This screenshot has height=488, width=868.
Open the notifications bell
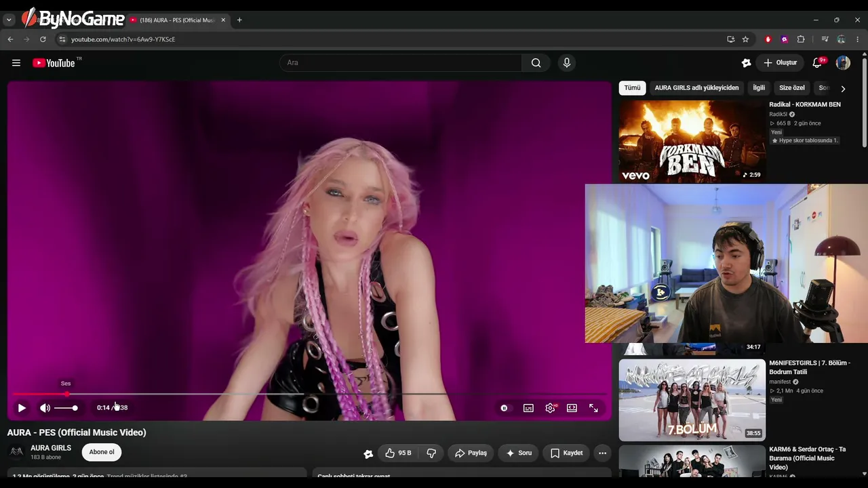point(818,63)
